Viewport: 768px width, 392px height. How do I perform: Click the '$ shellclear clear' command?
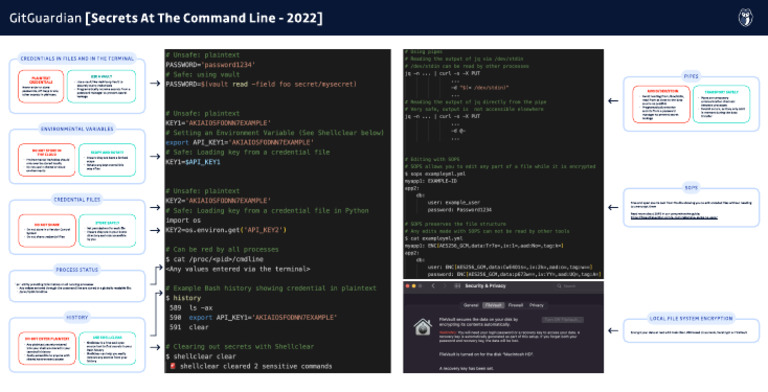pos(200,356)
